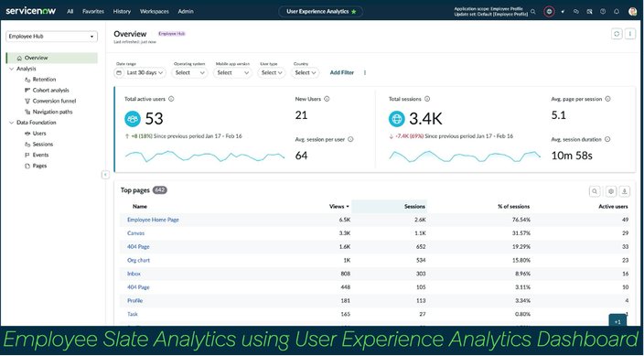
Task: Open the help question-mark icon
Action: [x=603, y=12]
